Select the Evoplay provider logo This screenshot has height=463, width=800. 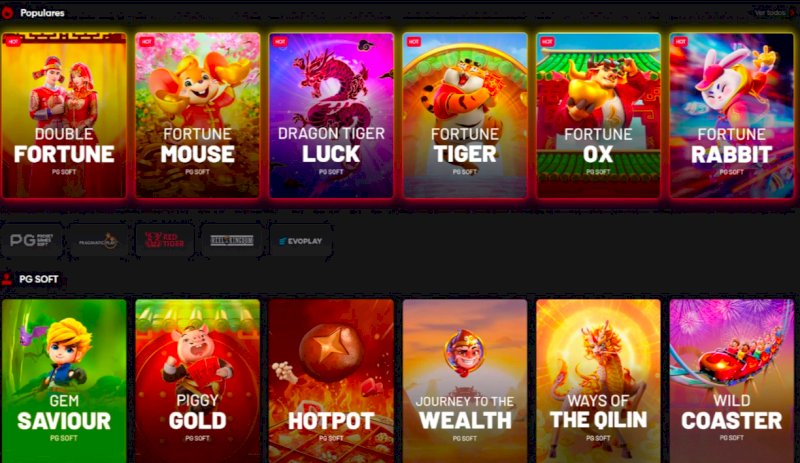point(301,240)
